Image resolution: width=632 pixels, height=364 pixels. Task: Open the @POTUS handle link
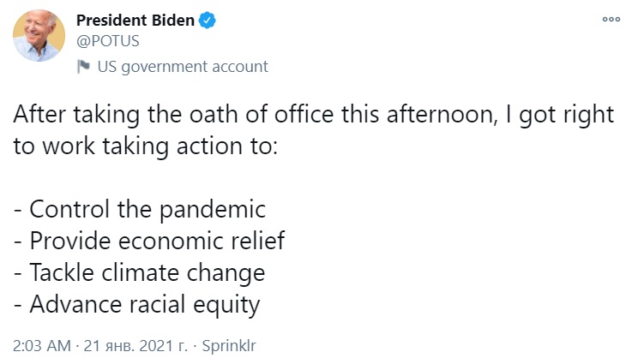[x=108, y=41]
